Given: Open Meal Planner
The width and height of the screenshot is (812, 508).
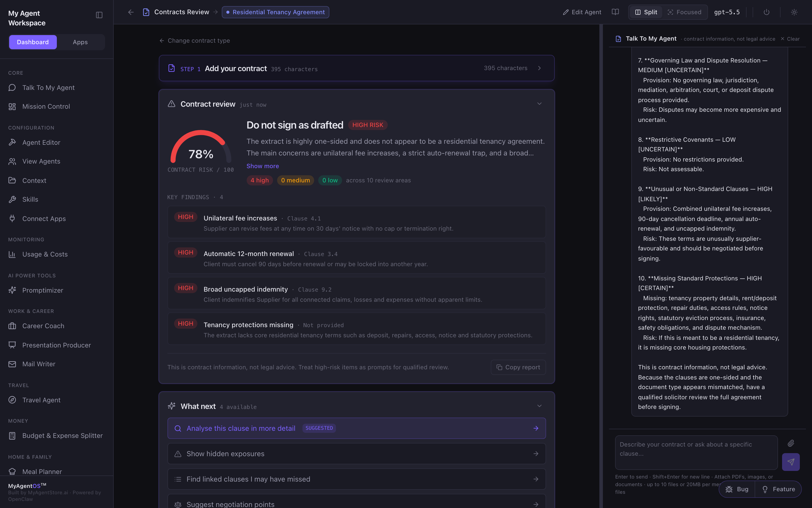Looking at the screenshot, I should (56, 471).
